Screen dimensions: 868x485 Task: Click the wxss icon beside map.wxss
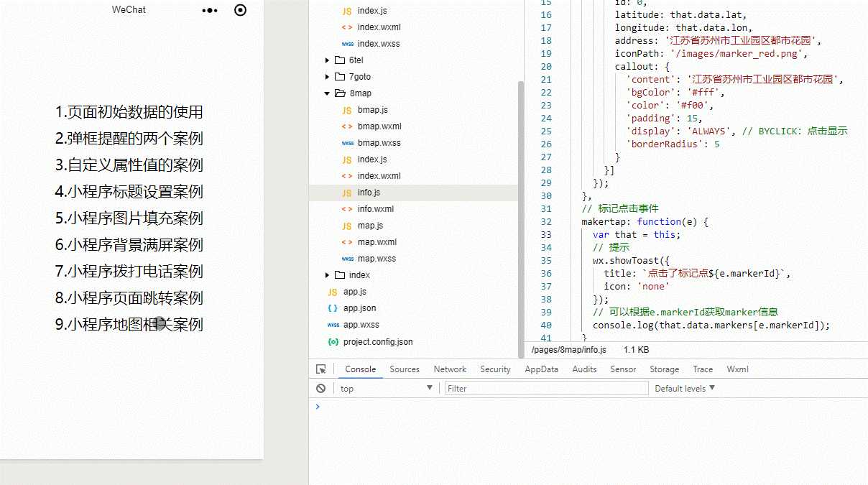pos(347,259)
